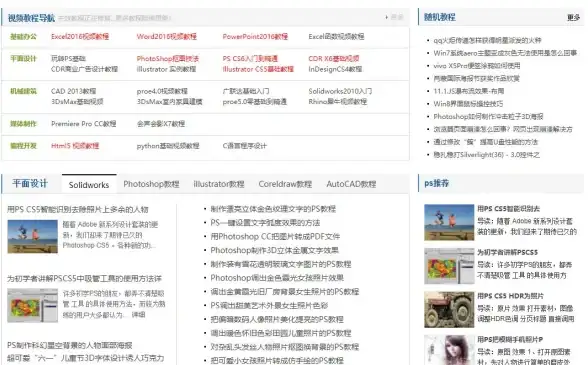This screenshot has height=365, width=588.
Task: Open article title 为初学者讲解PSCS5中吸管工具
Action: (84, 279)
